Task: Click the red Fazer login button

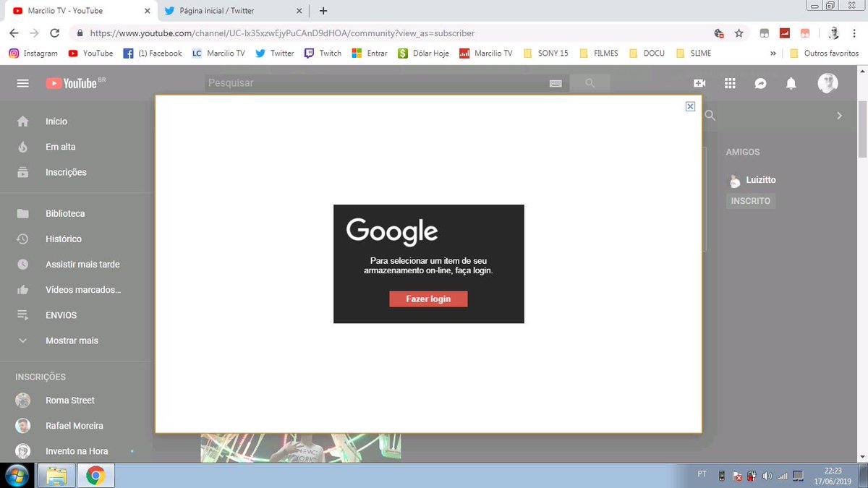Action: [428, 299]
